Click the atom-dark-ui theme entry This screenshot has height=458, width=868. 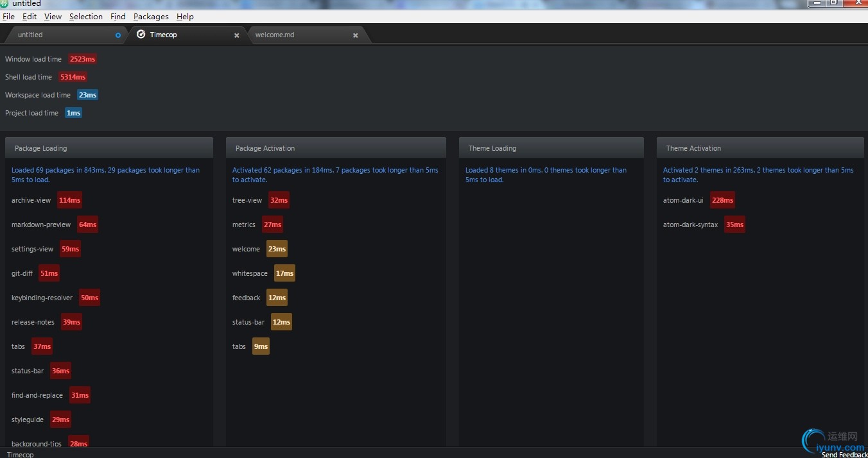[699, 200]
